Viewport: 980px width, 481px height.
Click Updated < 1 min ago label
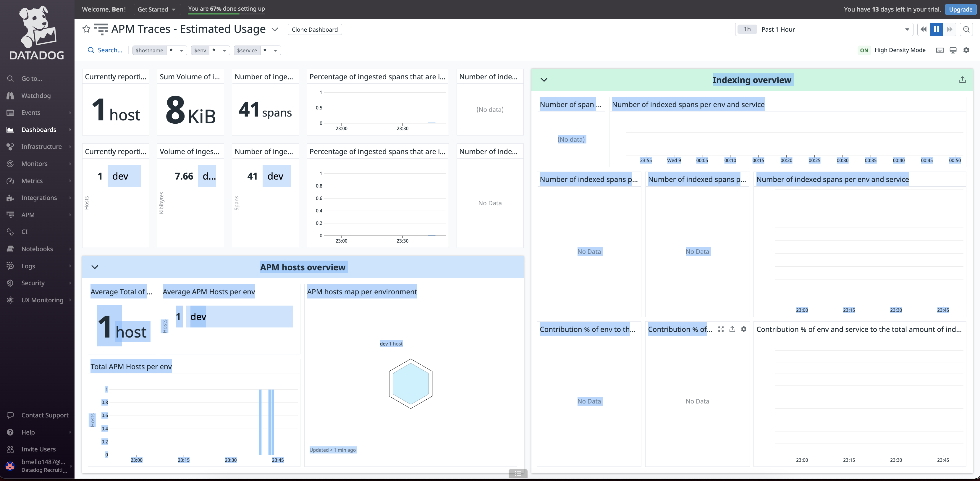(332, 450)
